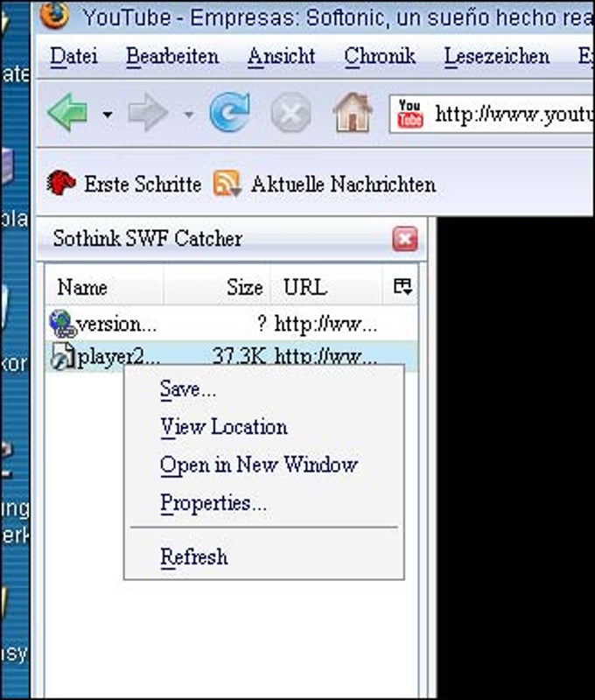Go back with the green Back arrow
Image resolution: width=595 pixels, height=700 pixels.
[67, 112]
